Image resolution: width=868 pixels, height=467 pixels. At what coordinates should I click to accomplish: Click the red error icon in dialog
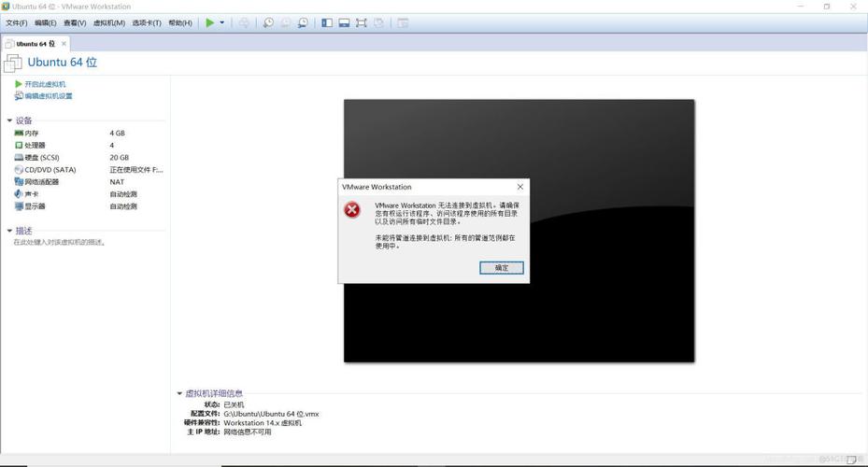click(352, 210)
